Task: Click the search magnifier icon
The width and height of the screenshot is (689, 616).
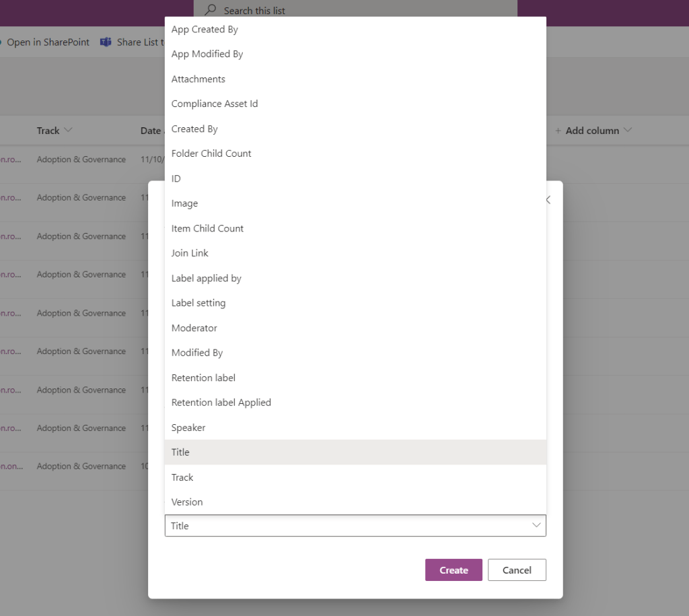Action: pyautogui.click(x=211, y=10)
